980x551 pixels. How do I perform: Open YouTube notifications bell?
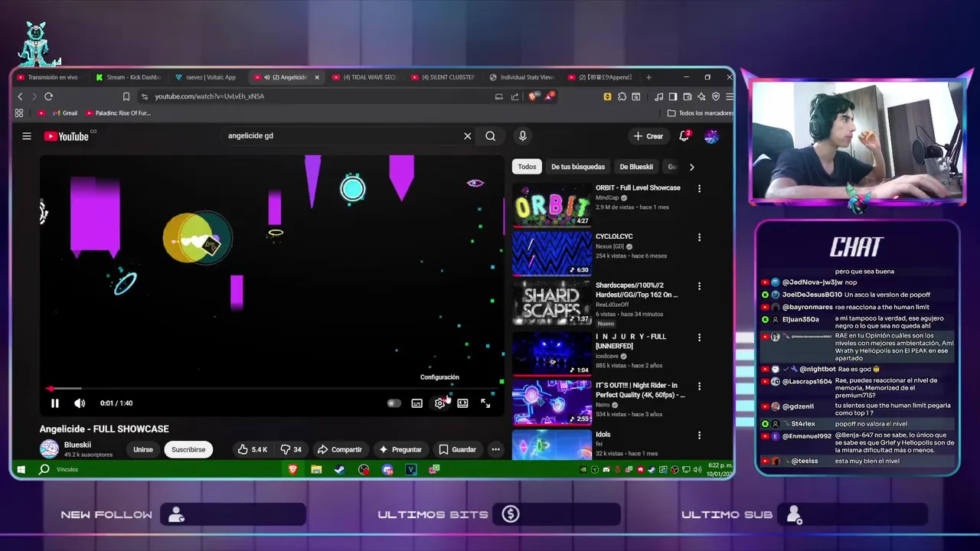click(684, 136)
